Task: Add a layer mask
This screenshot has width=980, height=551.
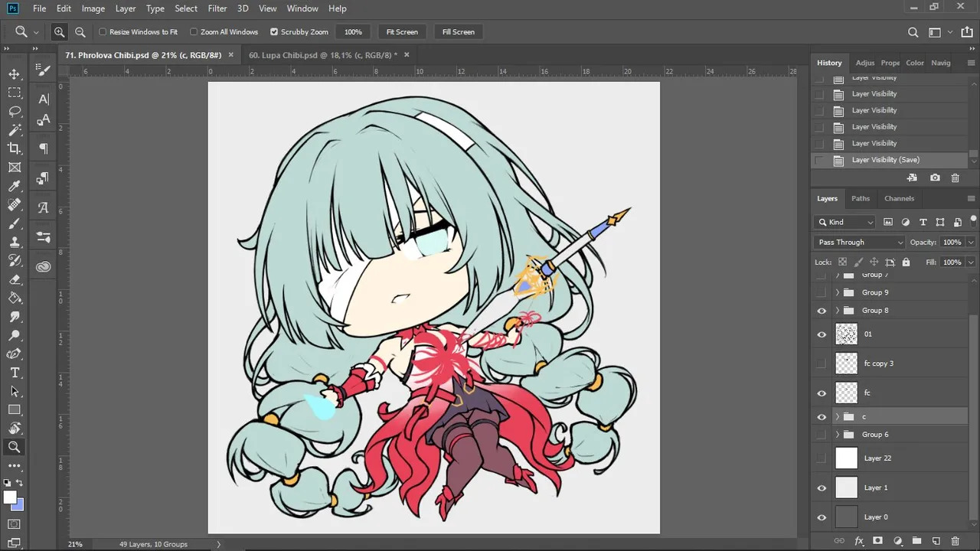Action: click(878, 541)
